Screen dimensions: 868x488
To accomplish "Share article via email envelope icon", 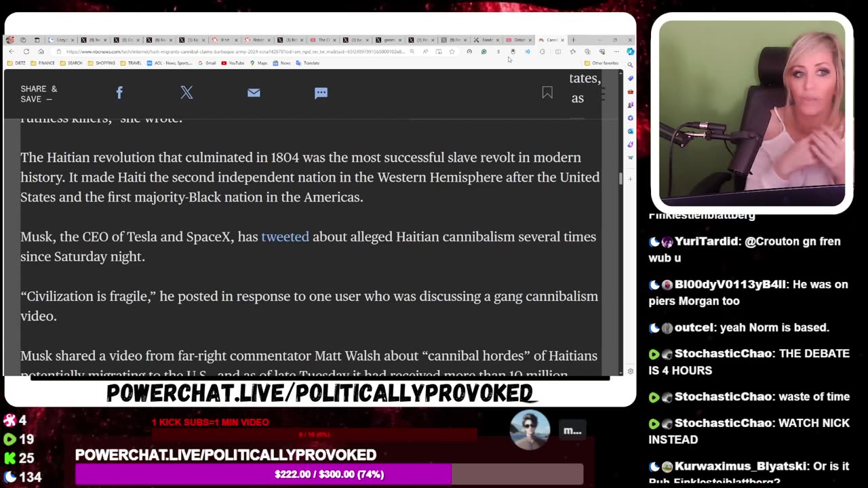I will 254,93.
